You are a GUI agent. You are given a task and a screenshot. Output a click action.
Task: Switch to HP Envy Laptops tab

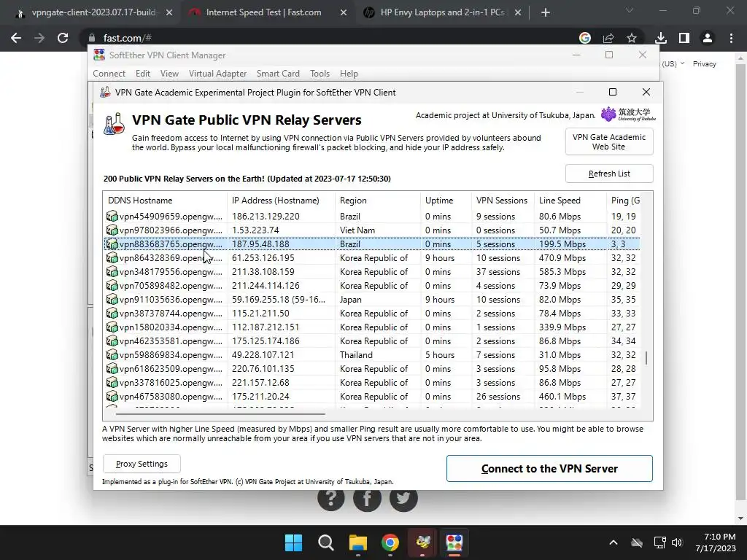click(x=442, y=12)
